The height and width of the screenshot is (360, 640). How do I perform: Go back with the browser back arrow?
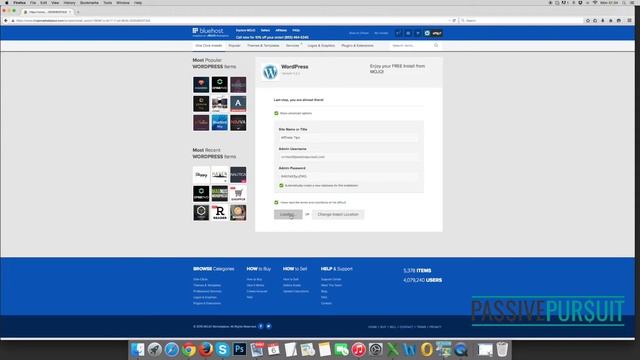click(x=6, y=20)
